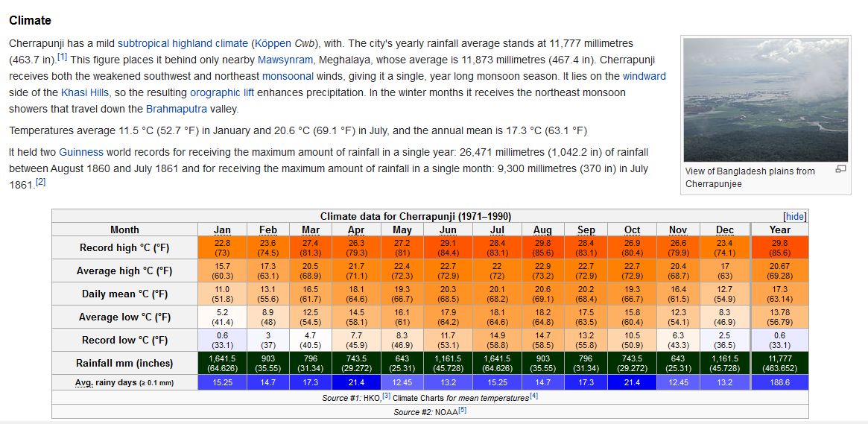Click the July rainfall cell 1,641.5
The image size is (868, 424).
point(496,363)
